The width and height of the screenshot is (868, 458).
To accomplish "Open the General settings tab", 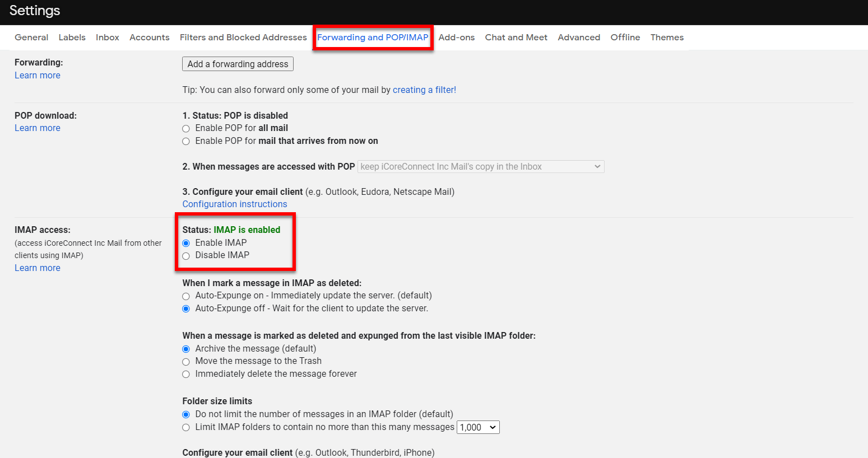I will [x=31, y=37].
